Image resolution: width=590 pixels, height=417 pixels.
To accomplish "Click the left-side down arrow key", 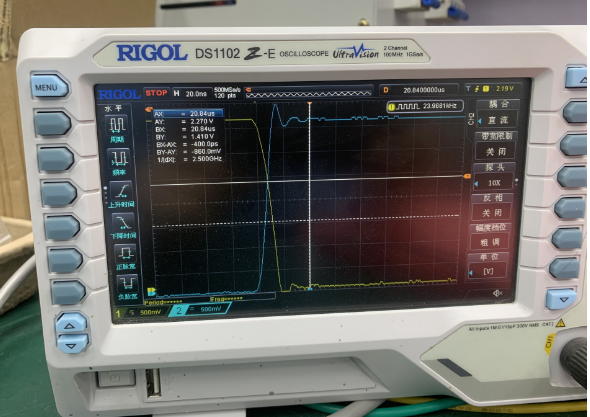I will [72, 343].
